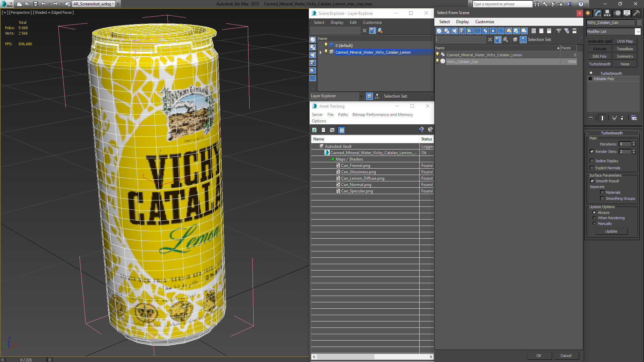Toggle display cameras filter in Select From Scene

click(462, 31)
